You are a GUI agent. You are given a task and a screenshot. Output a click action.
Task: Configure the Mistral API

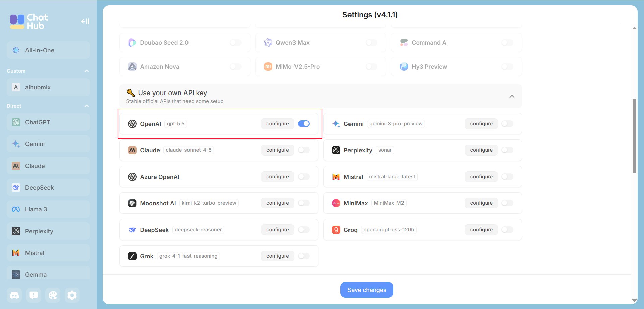pyautogui.click(x=481, y=177)
